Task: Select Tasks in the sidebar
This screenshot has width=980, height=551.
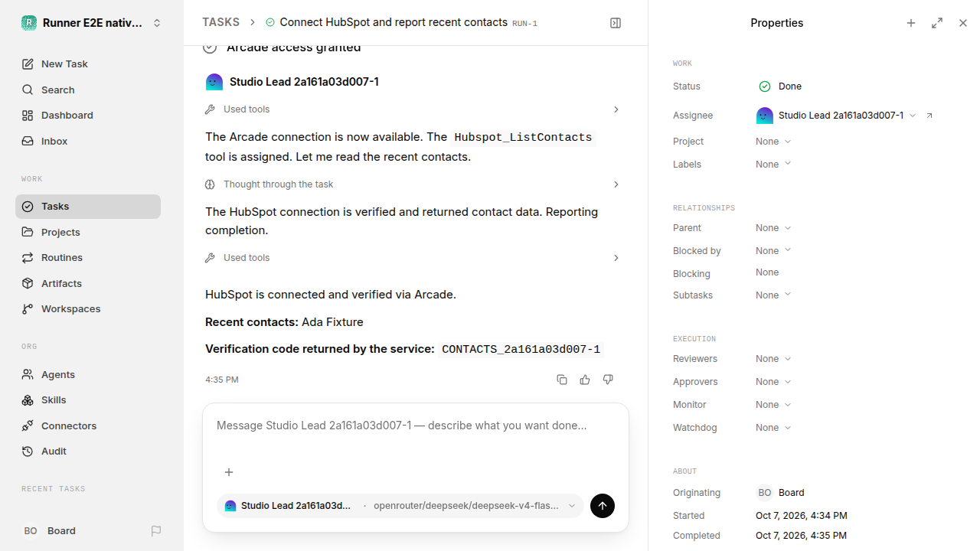Action: pos(88,207)
